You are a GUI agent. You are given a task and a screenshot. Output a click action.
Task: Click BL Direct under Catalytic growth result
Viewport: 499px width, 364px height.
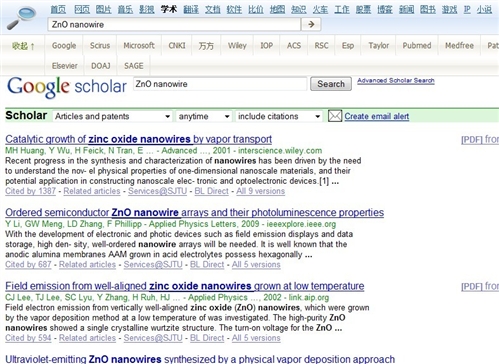coord(212,191)
